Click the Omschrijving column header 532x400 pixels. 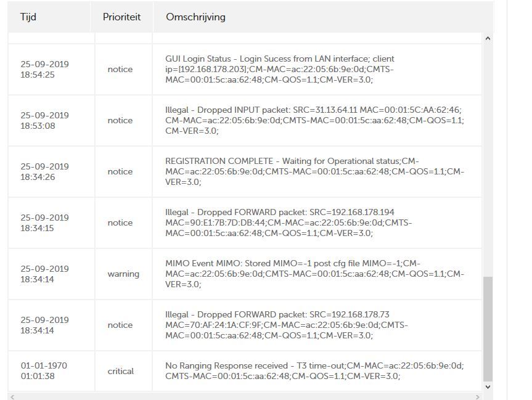click(x=195, y=17)
